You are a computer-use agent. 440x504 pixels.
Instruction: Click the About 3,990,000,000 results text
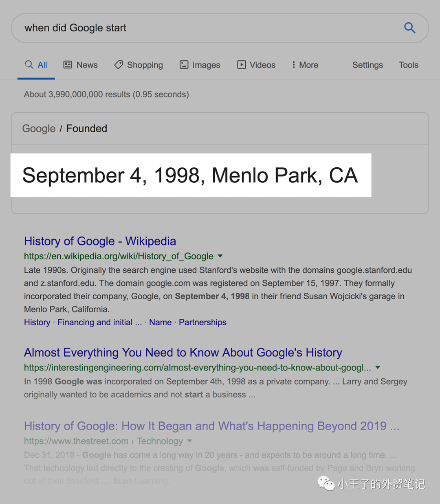106,94
